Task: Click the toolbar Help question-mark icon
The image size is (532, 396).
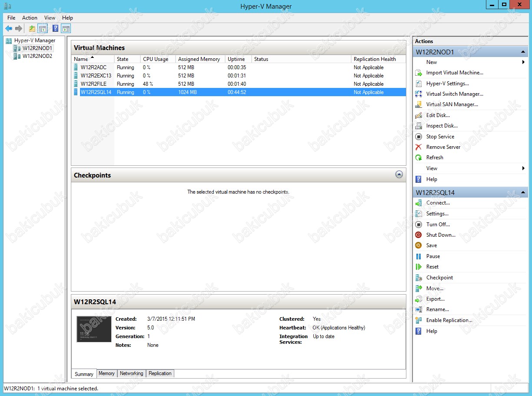Action: (x=56, y=29)
